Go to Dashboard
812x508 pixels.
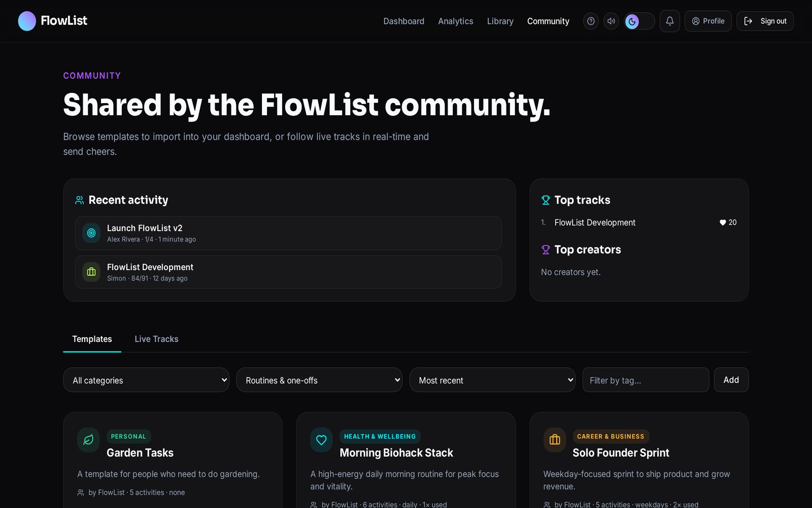(x=403, y=21)
